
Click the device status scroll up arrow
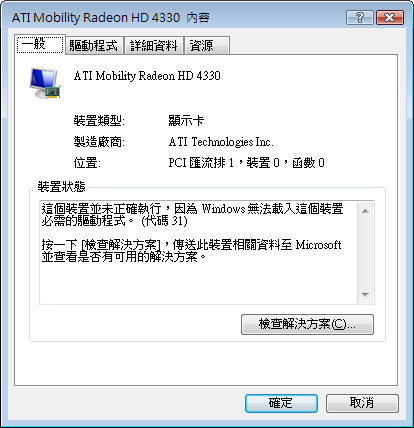click(365, 211)
